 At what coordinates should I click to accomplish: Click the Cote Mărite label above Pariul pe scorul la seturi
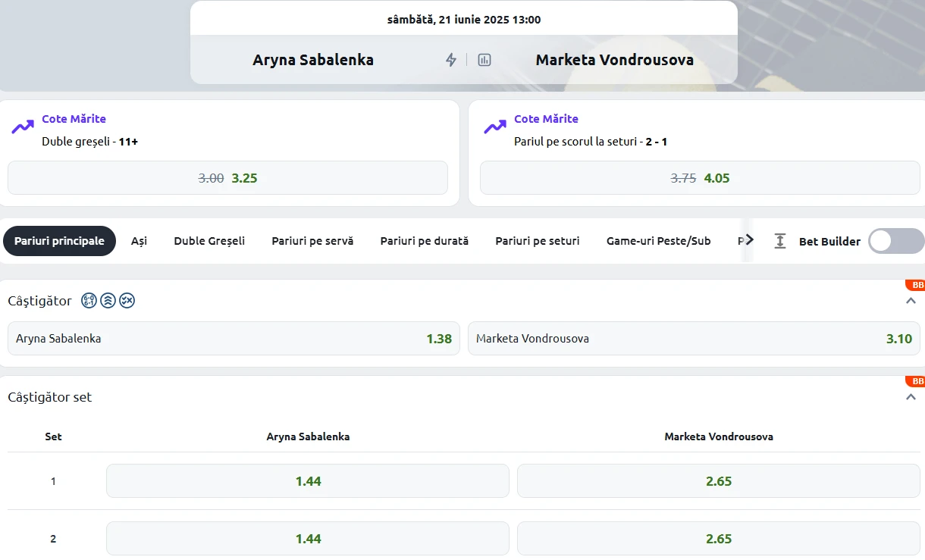click(x=546, y=119)
